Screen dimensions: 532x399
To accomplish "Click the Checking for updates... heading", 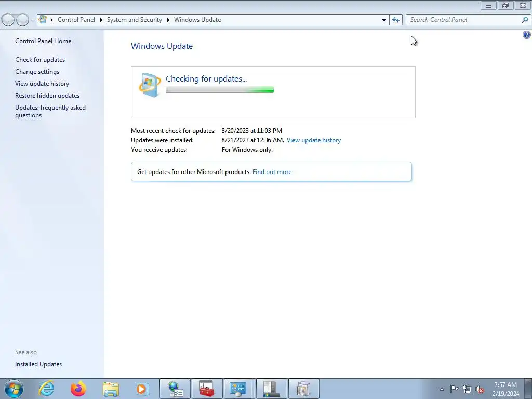I will point(206,79).
